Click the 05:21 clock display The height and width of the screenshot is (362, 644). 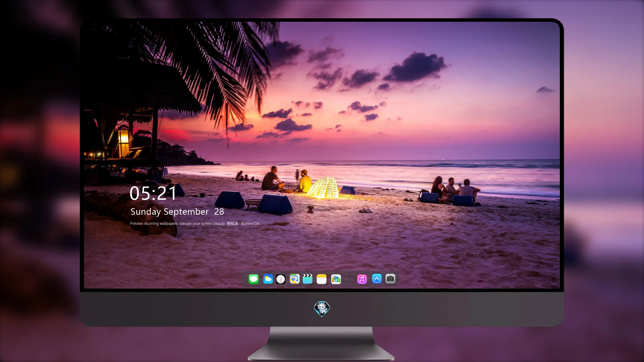click(x=153, y=193)
